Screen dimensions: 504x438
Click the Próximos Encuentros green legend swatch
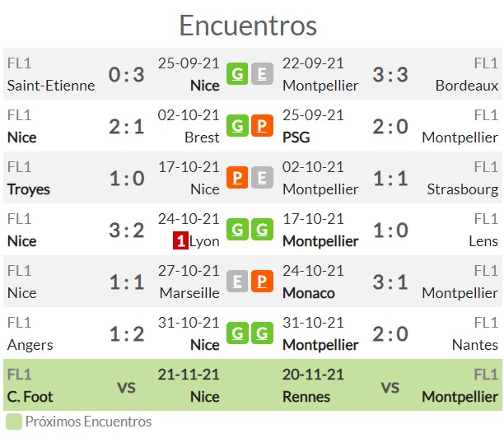[14, 422]
